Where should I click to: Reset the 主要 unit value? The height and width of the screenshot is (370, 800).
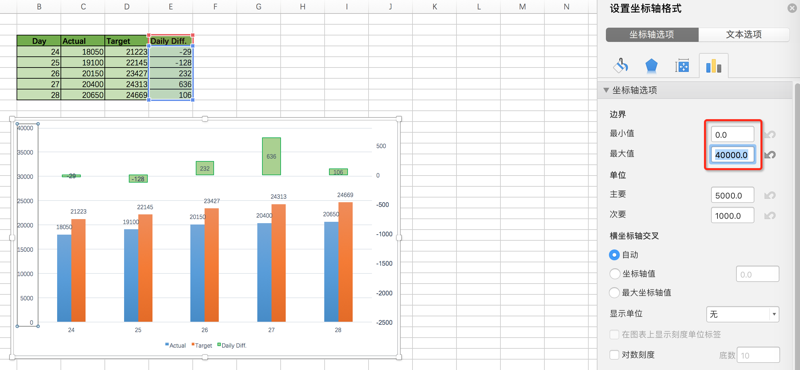pyautogui.click(x=770, y=195)
